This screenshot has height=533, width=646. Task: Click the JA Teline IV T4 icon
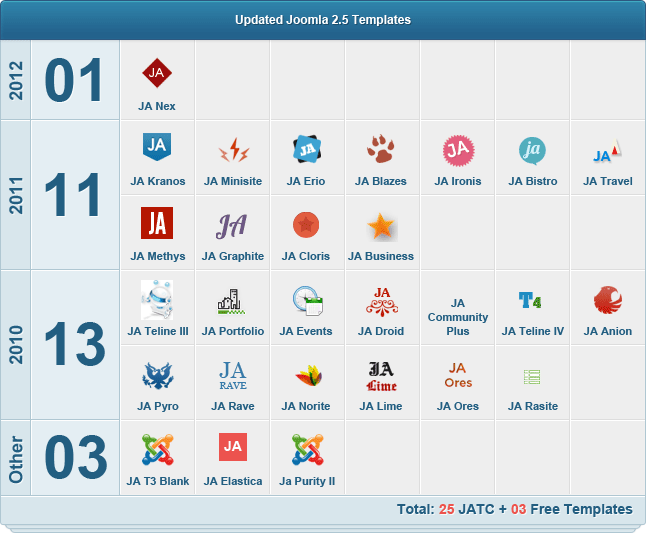530,300
